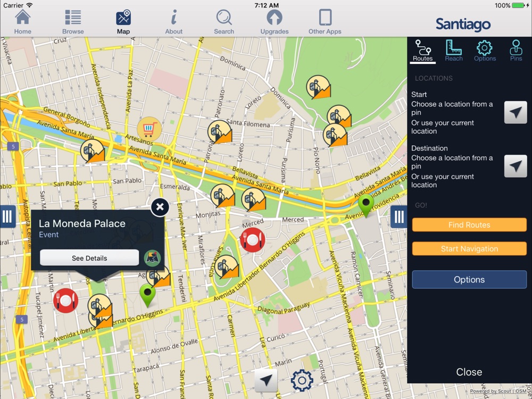532x399 pixels.
Task: Click the Find Routes button
Action: coord(469,225)
